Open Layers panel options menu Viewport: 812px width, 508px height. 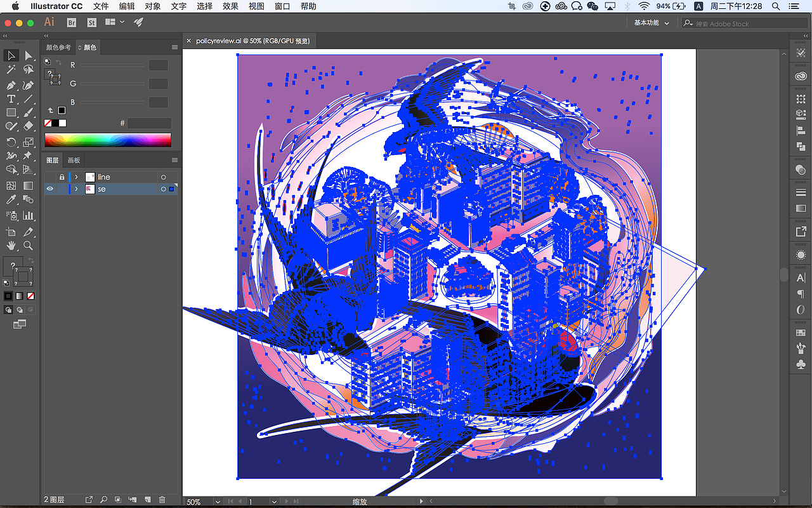(174, 160)
